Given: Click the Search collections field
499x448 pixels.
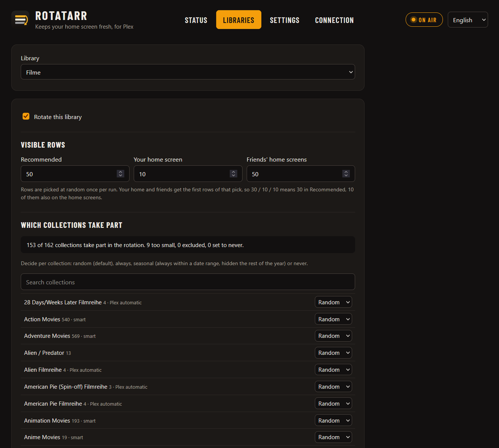Looking at the screenshot, I should pyautogui.click(x=188, y=282).
